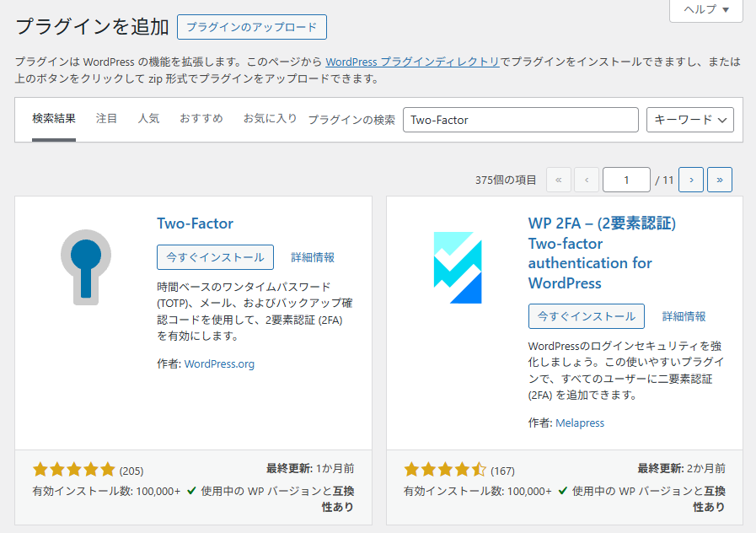Click WP 2FA's 有効インストール数: 100,000+ text

click(478, 492)
